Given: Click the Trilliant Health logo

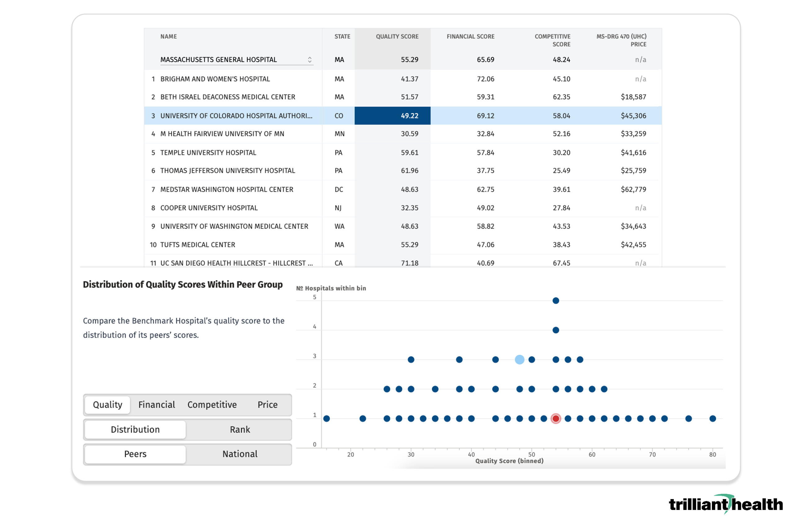Looking at the screenshot, I should (726, 504).
